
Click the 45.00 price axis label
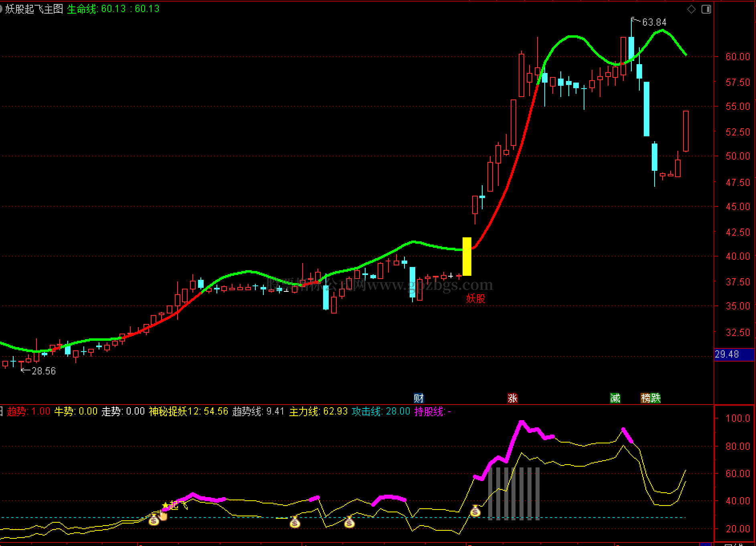(738, 206)
